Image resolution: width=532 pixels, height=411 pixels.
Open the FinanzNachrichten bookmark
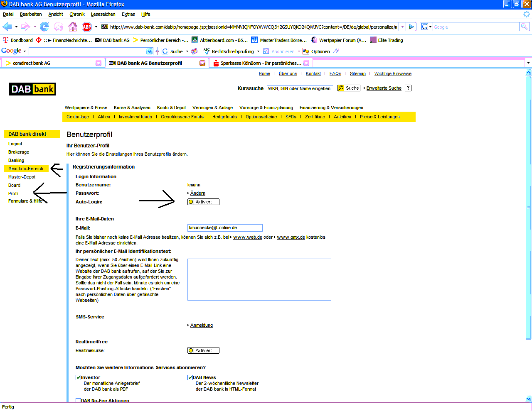pos(64,40)
